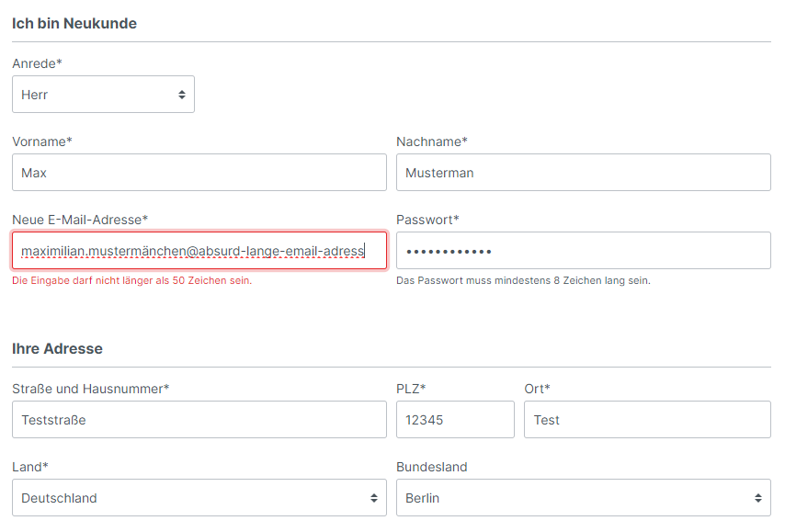Click the 'Vorname*' label

[42, 141]
